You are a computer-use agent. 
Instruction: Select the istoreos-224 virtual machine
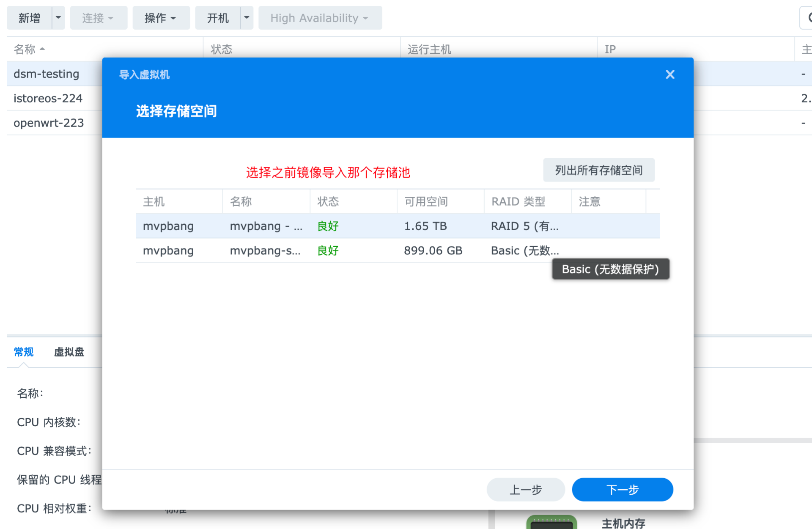pyautogui.click(x=48, y=98)
